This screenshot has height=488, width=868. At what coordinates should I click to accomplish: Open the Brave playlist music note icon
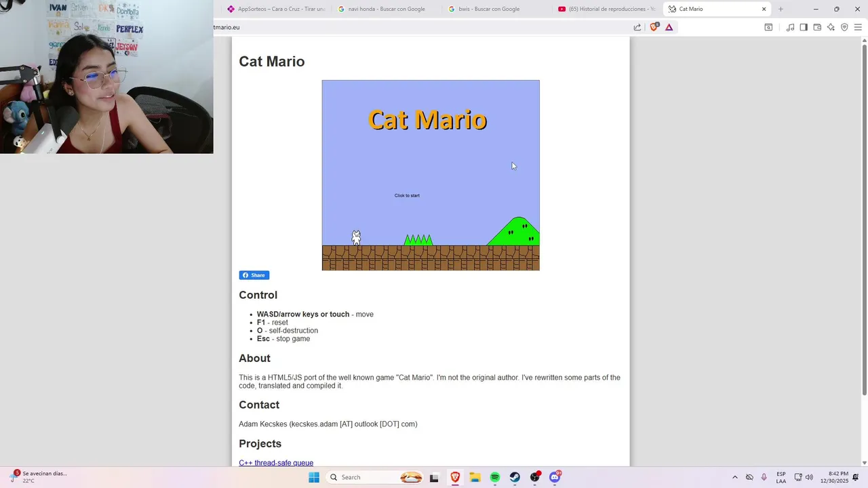790,27
